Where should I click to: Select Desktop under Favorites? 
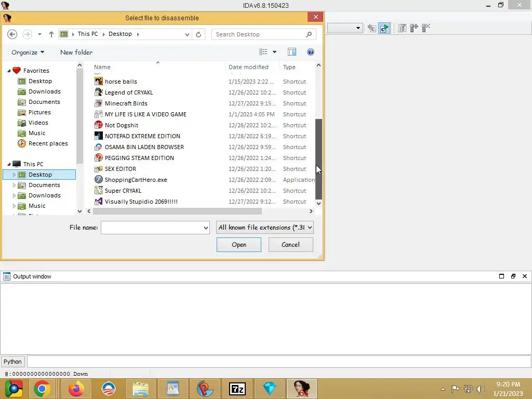pyautogui.click(x=40, y=81)
